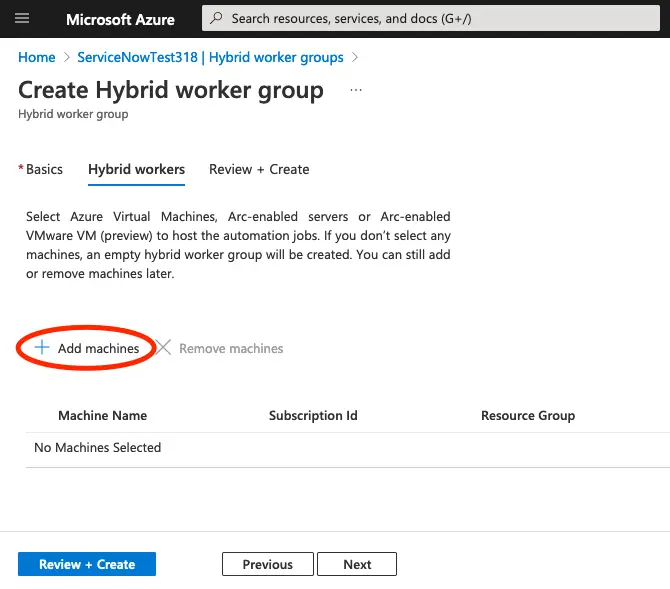Click the plus icon for Add machines
Screen dimensions: 670x589
coord(42,347)
